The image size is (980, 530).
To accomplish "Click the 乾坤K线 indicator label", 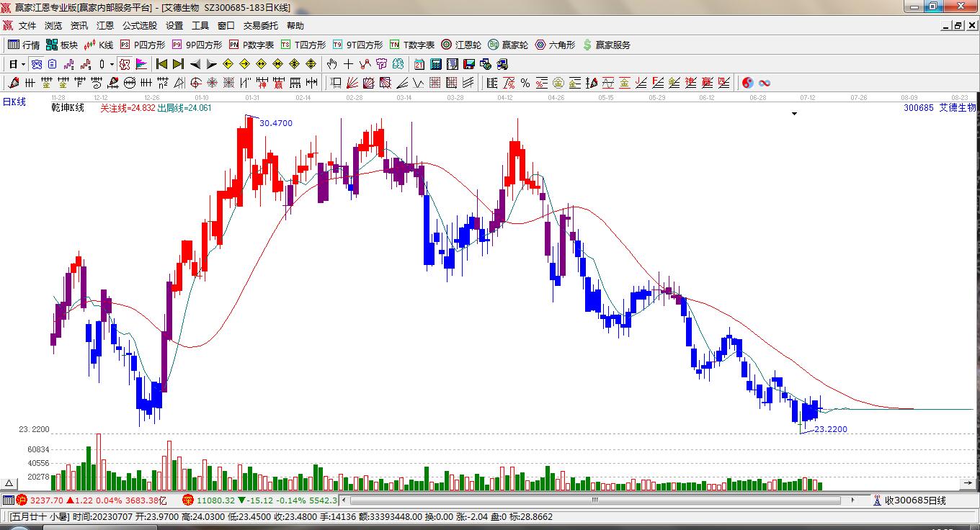I will point(68,108).
